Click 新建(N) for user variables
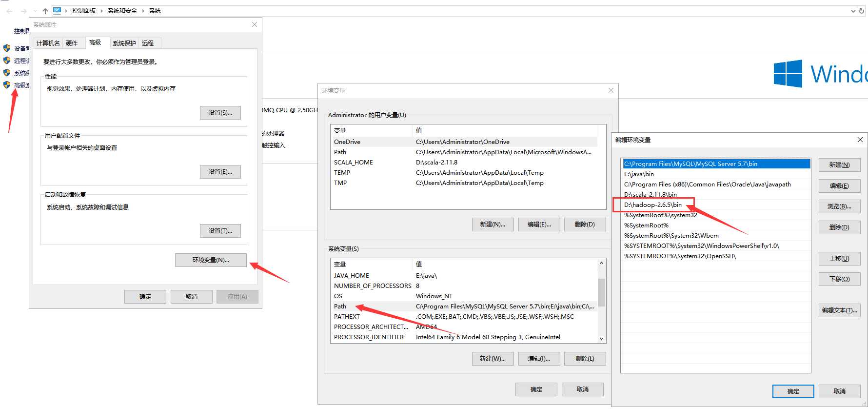 click(x=493, y=225)
